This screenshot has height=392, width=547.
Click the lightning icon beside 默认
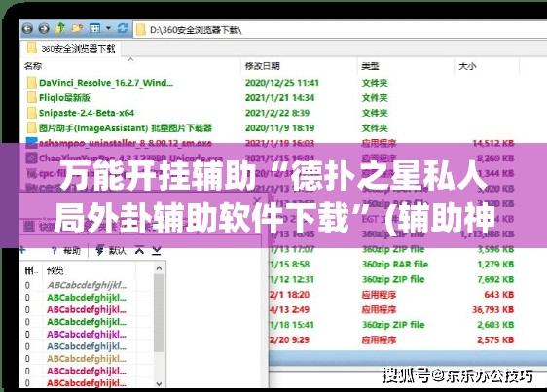click(x=100, y=250)
